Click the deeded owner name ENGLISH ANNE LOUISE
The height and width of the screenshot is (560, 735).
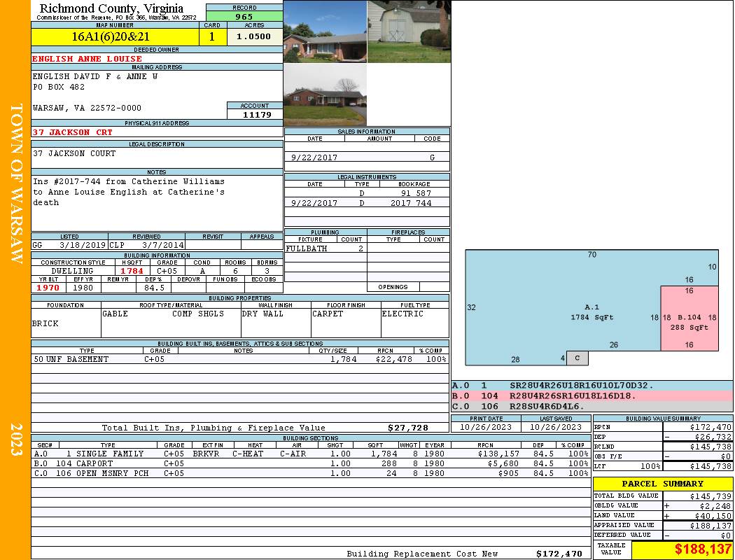(x=87, y=59)
